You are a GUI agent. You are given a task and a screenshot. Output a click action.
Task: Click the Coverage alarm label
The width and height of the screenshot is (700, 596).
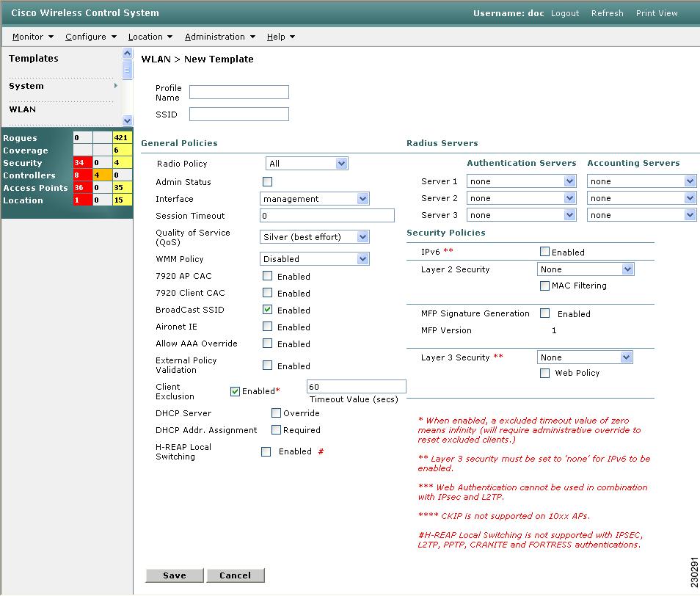26,150
